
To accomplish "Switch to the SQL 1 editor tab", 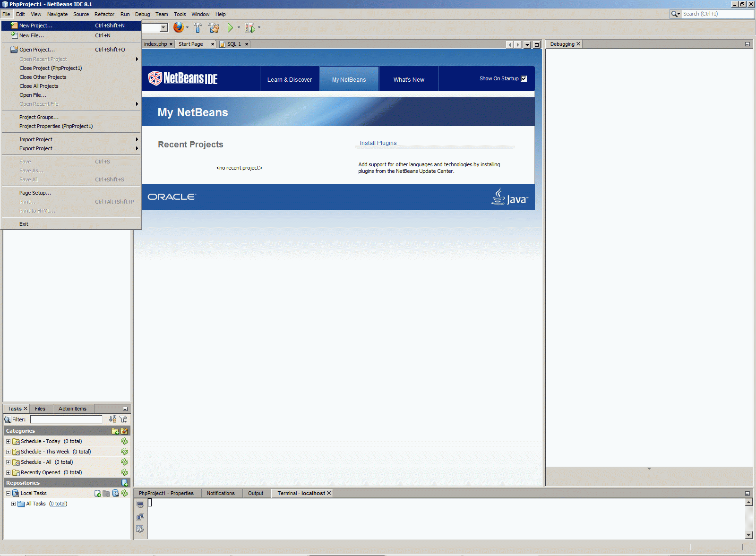I will (x=234, y=44).
